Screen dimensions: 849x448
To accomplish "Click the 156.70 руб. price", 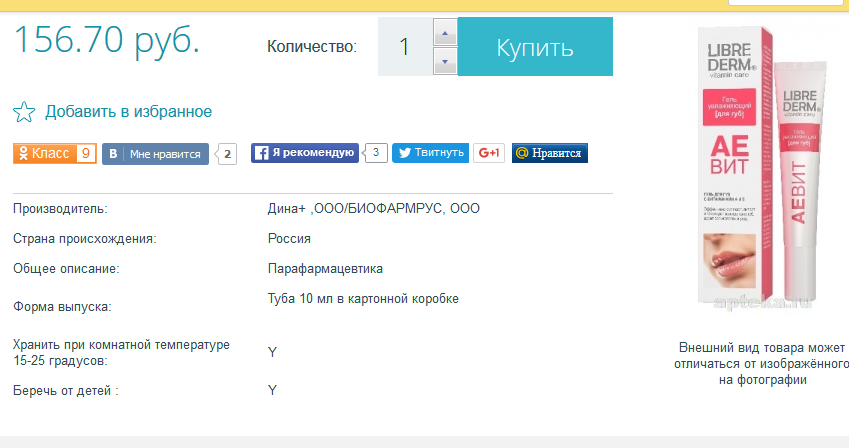I will click(x=106, y=40).
